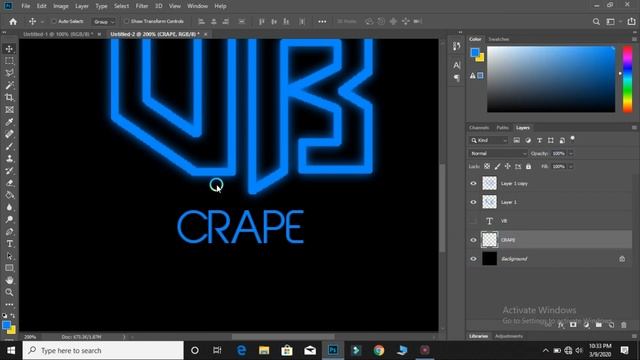Image resolution: width=640 pixels, height=360 pixels.
Task: Enable Show Transform Controls checkbox
Action: click(127, 21)
